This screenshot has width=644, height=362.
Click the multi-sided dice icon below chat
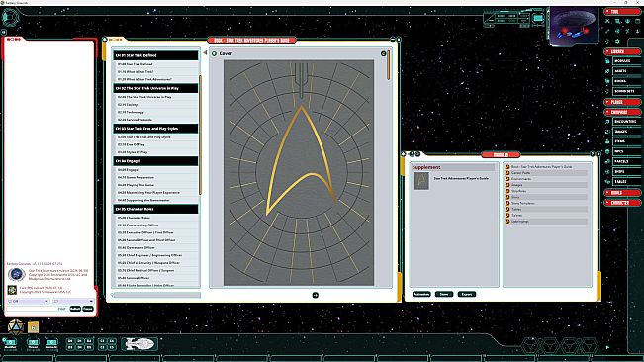tap(16, 327)
